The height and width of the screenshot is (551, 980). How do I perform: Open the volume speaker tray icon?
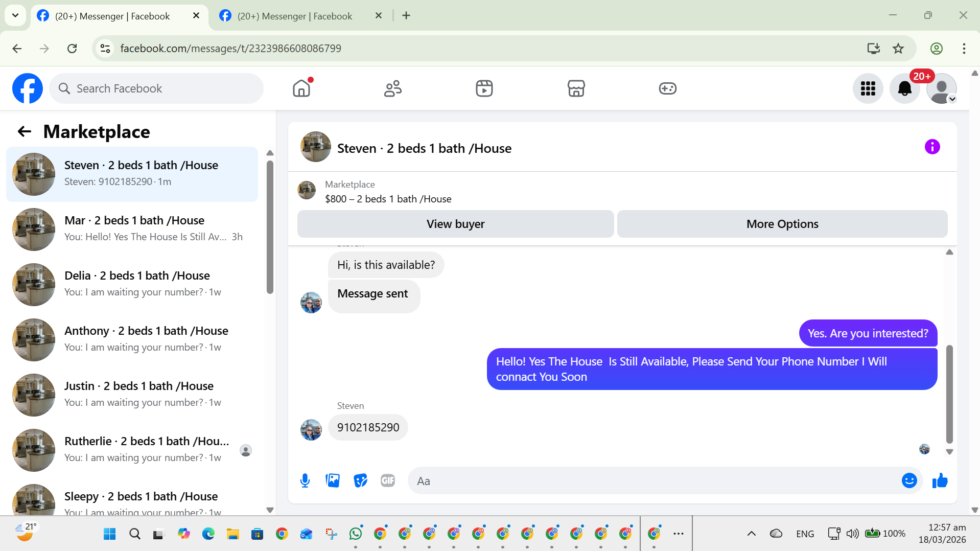tap(852, 534)
